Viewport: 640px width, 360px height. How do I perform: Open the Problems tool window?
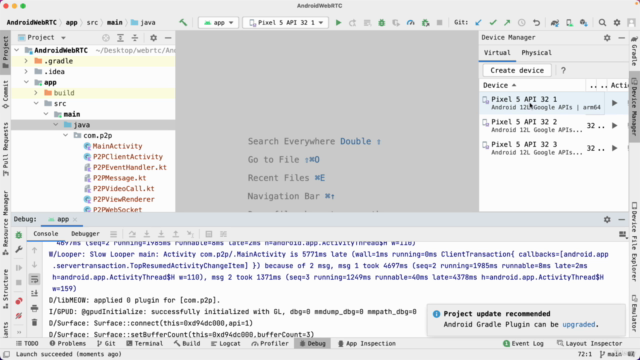click(x=68, y=344)
